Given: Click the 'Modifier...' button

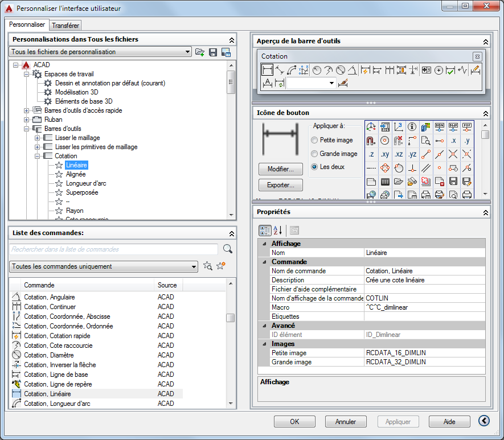Looking at the screenshot, I should pos(281,169).
